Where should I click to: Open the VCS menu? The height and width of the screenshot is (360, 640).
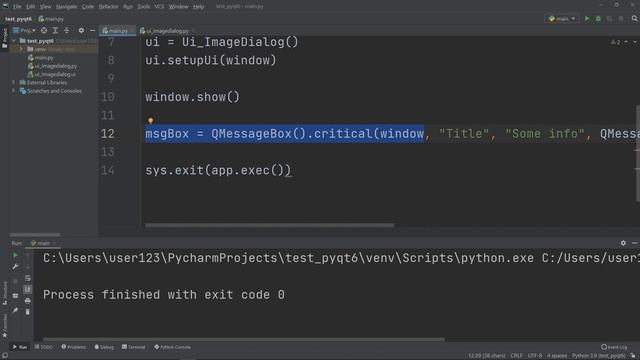point(159,7)
